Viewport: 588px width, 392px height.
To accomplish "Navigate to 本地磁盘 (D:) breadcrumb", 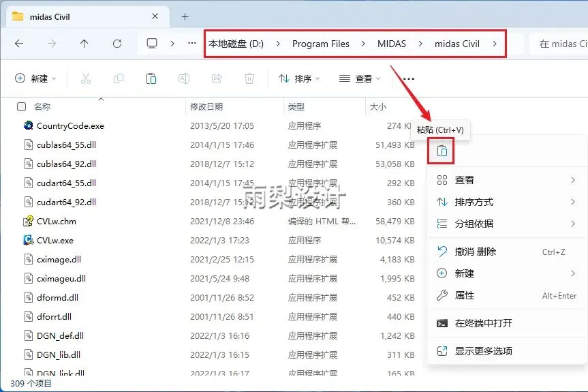I will click(x=236, y=44).
